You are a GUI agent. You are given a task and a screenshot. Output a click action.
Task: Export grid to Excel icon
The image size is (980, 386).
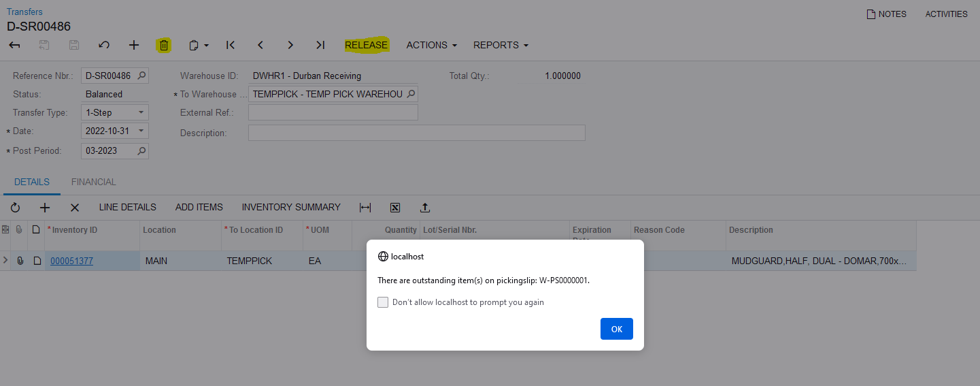coord(395,208)
